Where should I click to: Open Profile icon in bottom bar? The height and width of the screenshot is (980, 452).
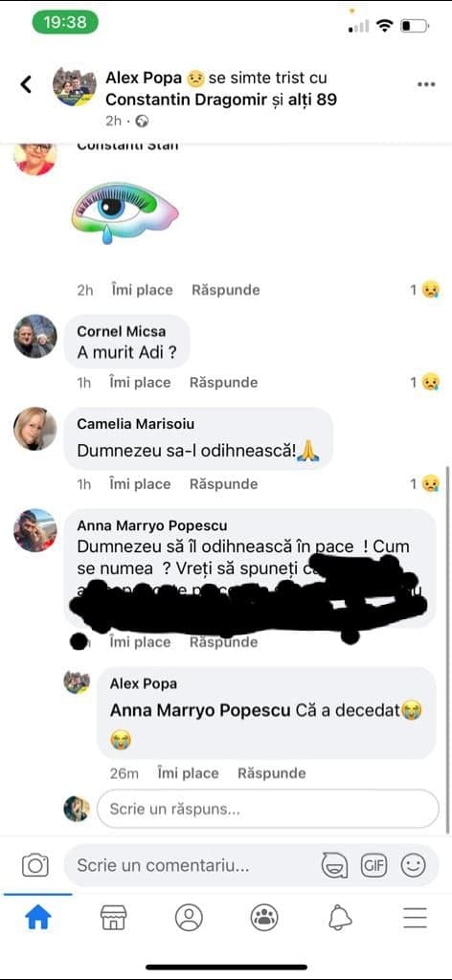189,918
